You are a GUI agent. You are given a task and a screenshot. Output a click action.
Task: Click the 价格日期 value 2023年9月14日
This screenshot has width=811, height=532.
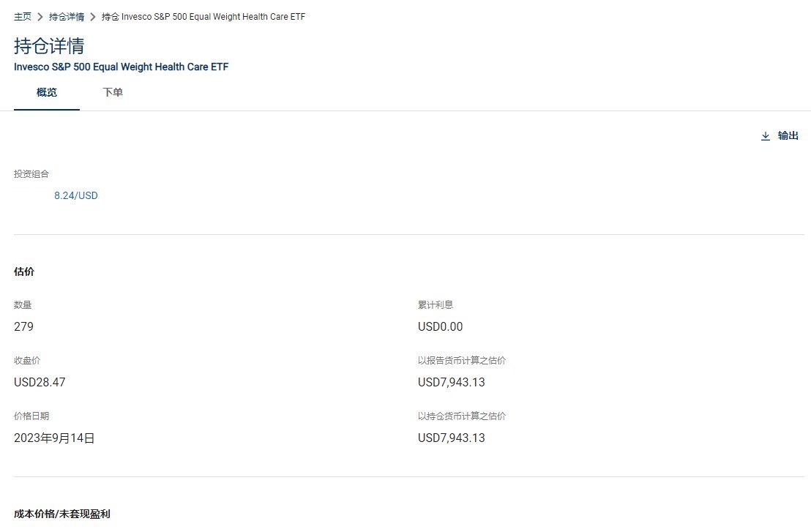tap(54, 438)
